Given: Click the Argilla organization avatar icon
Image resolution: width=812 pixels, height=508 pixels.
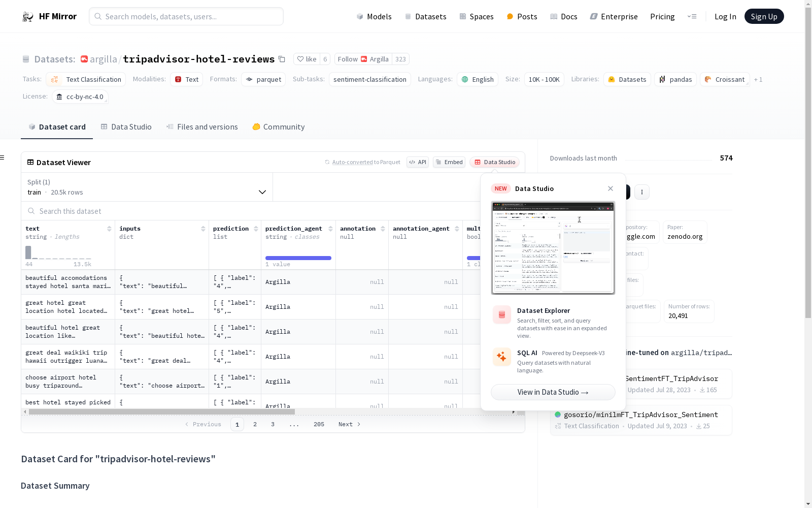Looking at the screenshot, I should pos(84,59).
